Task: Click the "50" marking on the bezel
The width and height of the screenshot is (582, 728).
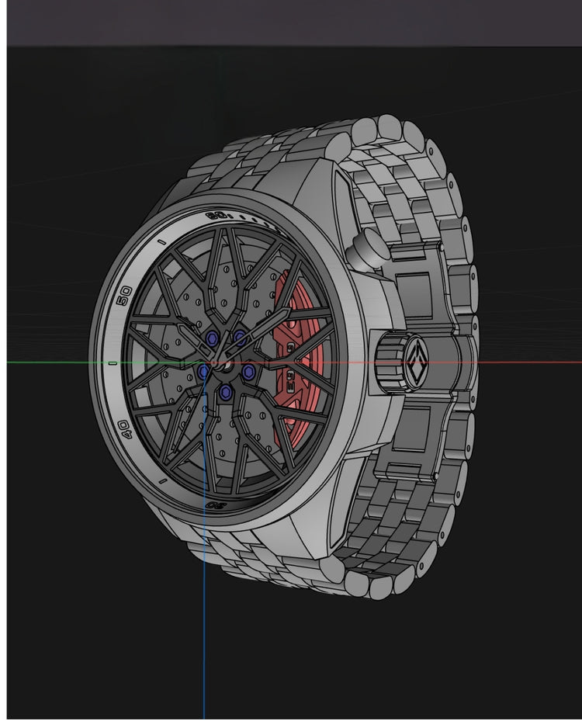Action: coord(123,295)
